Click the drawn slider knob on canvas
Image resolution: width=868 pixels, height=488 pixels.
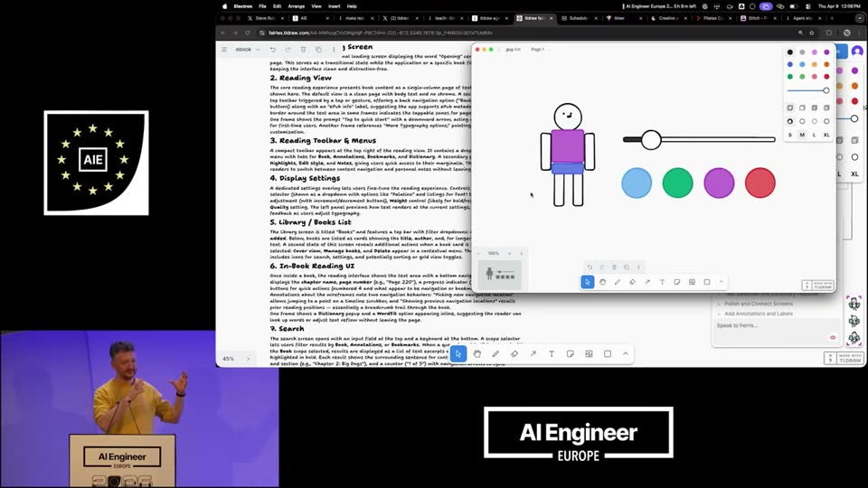(x=651, y=139)
